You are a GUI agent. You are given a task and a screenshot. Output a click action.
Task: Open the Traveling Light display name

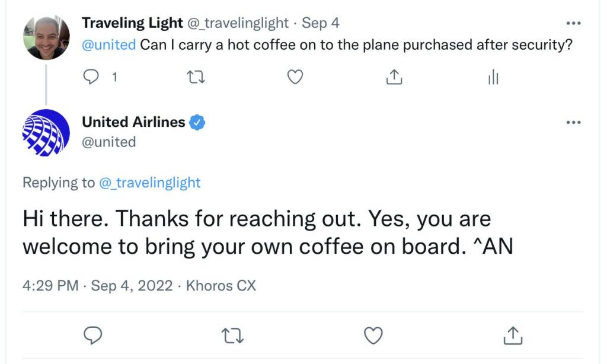[132, 23]
